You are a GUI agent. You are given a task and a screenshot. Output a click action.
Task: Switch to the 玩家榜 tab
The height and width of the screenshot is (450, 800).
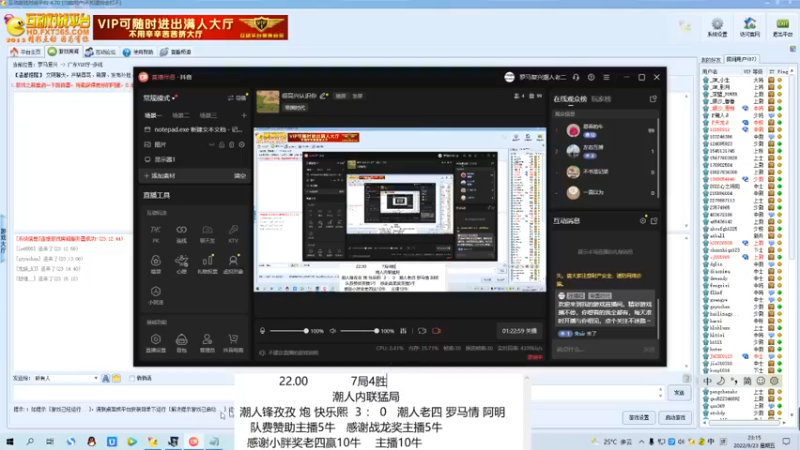point(601,99)
